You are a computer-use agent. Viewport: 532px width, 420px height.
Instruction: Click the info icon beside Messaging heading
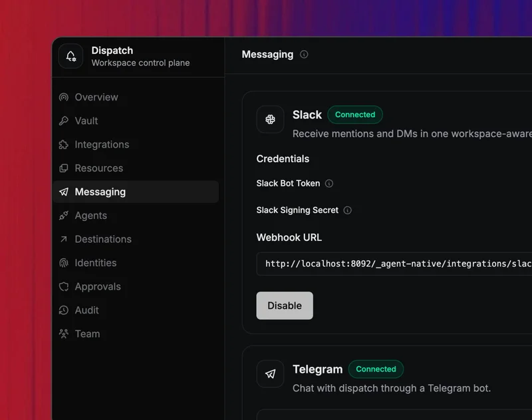(x=304, y=55)
